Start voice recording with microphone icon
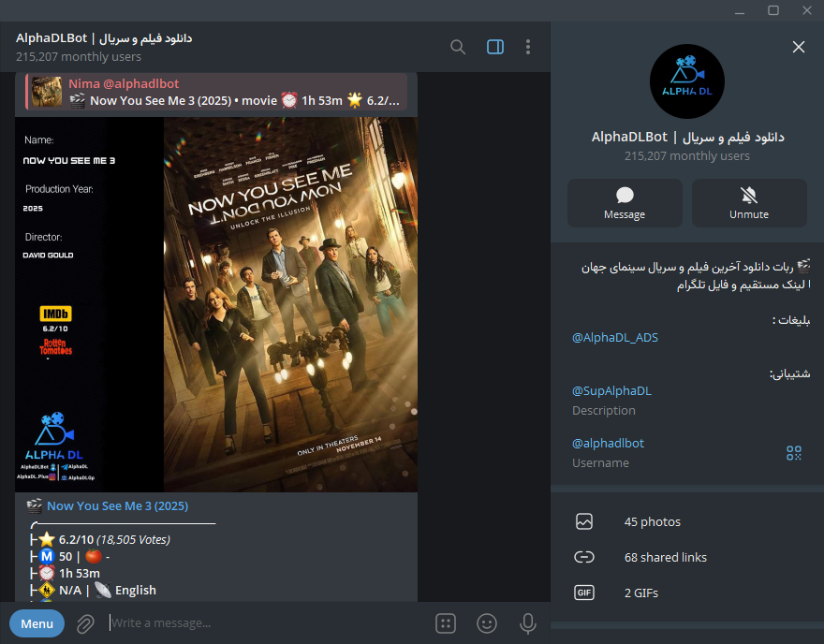824x644 pixels. click(528, 623)
